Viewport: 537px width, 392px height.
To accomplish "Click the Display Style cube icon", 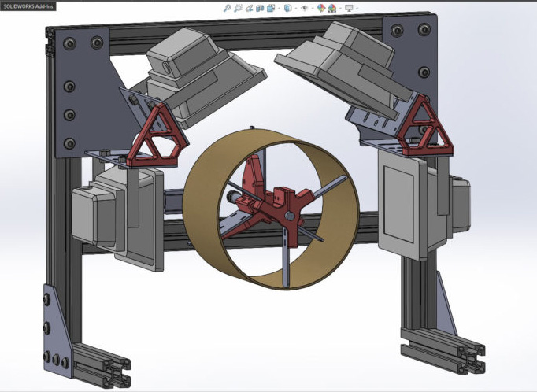I will (287, 8).
